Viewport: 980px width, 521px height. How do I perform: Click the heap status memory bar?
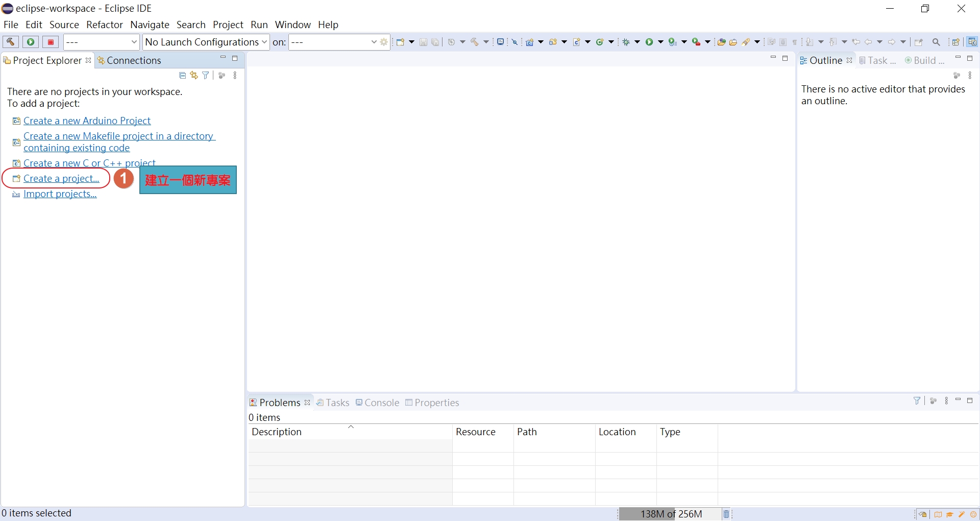(x=671, y=514)
